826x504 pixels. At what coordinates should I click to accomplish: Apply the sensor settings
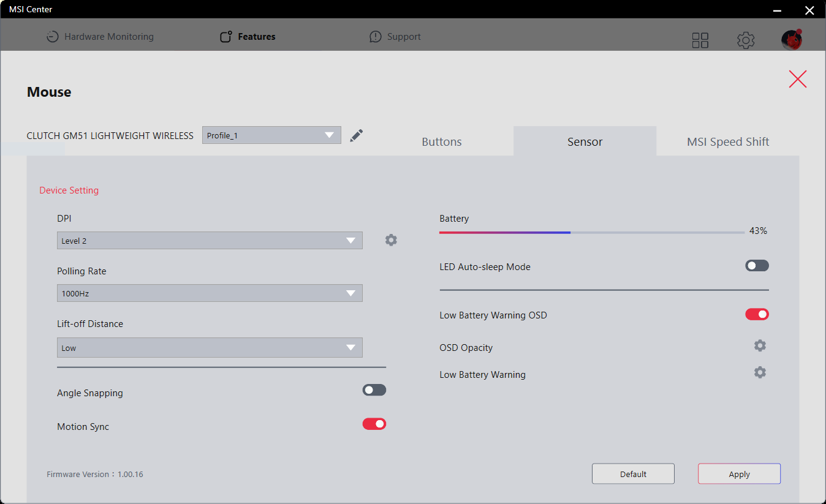pos(739,474)
